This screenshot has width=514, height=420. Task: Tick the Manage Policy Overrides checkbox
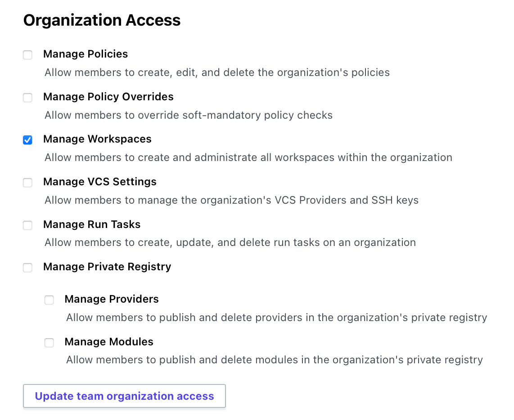point(28,98)
